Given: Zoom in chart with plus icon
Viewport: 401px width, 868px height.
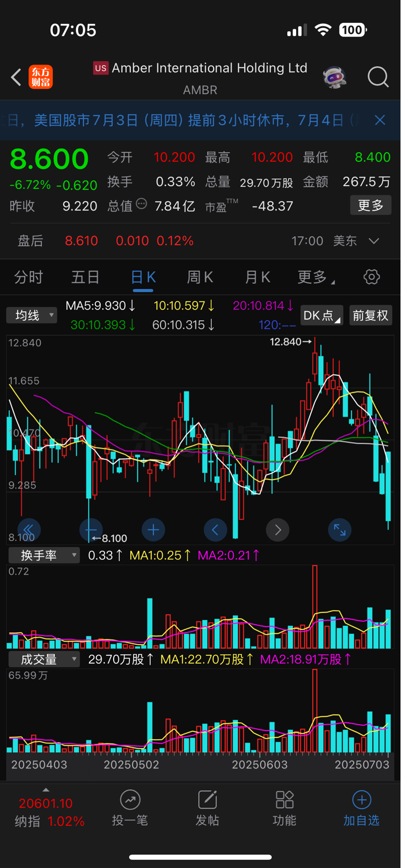Looking at the screenshot, I should pyautogui.click(x=153, y=530).
